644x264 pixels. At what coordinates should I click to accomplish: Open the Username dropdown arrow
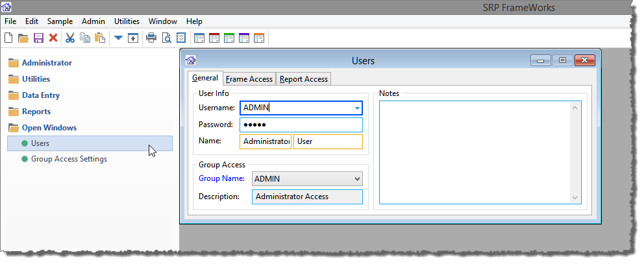point(357,108)
